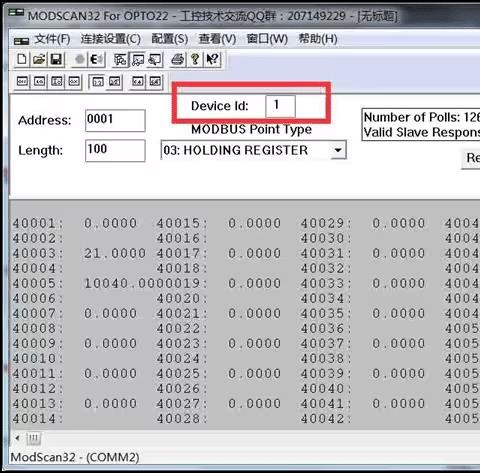Open the 窗口(W) menu
480x473 pixels.
(x=267, y=39)
